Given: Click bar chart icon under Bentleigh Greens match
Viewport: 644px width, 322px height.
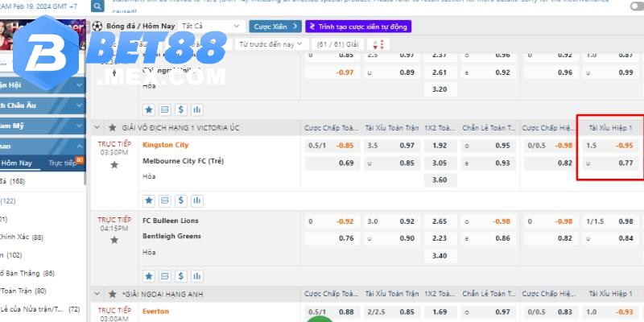Looking at the screenshot, I should 196,276.
